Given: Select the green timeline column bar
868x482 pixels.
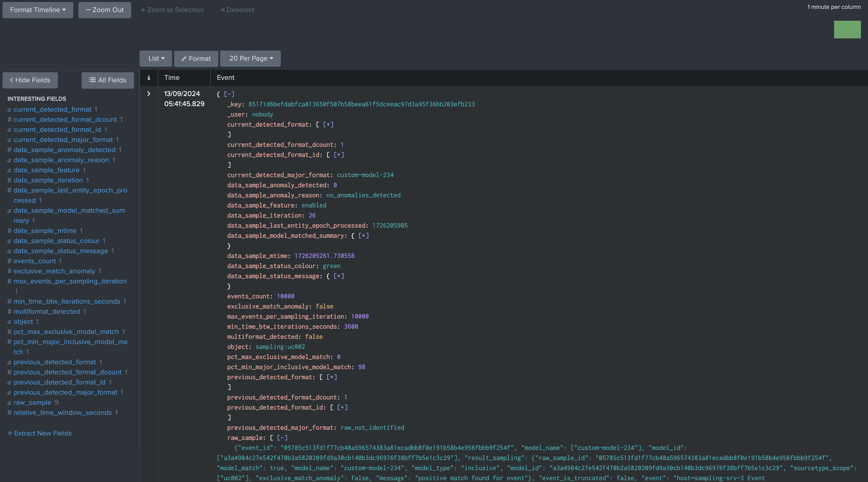Looking at the screenshot, I should click(x=847, y=30).
